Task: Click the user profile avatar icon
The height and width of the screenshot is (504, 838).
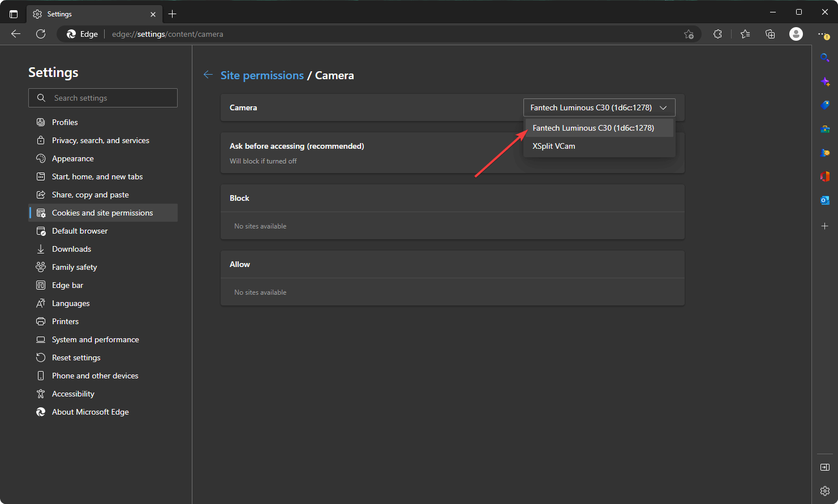Action: [x=796, y=34]
